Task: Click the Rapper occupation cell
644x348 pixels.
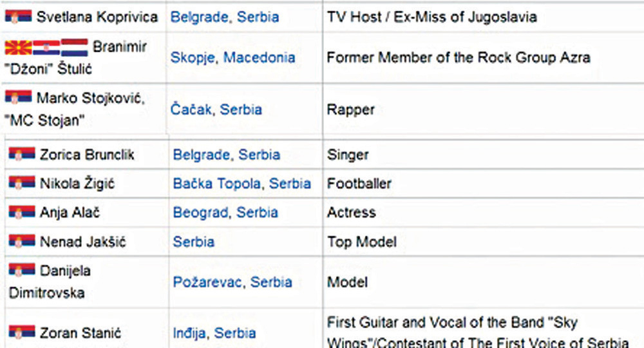Action: coord(351,110)
